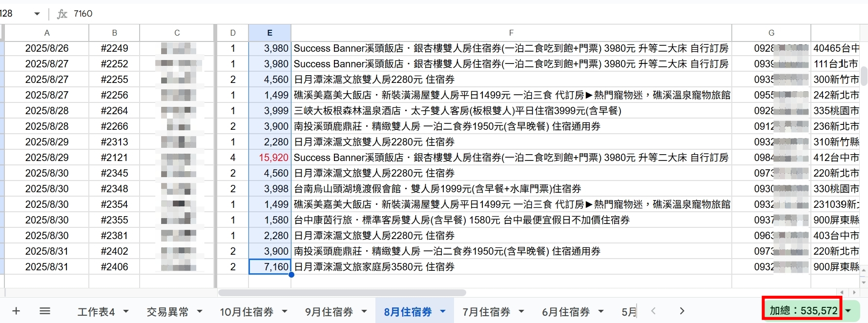This screenshot has width=868, height=323.
Task: Expand the dropdown arrow beside 加總 summary
Action: tap(849, 311)
